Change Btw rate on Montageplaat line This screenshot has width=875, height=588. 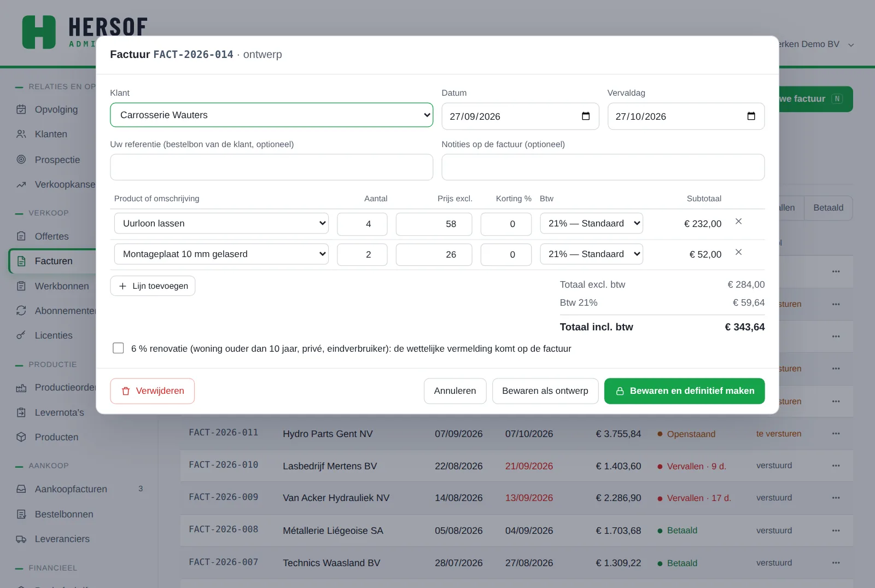pyautogui.click(x=591, y=254)
